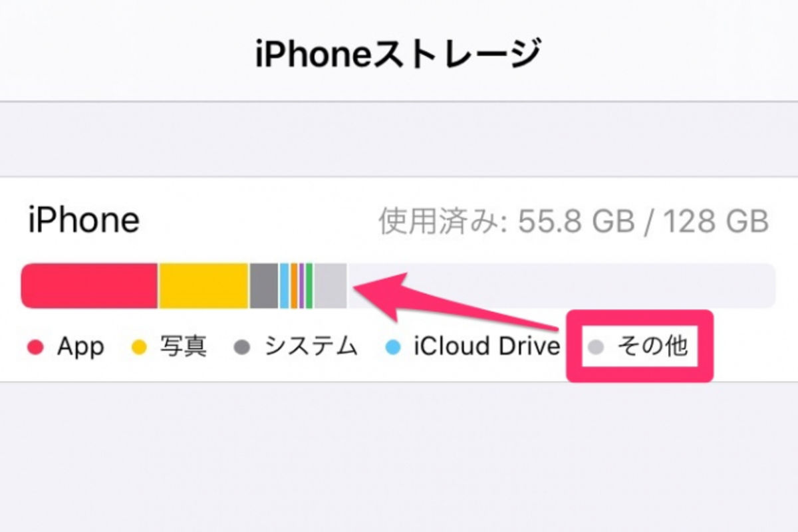This screenshot has width=798, height=532.
Task: Select the red App storage bar segment
Action: tap(89, 286)
